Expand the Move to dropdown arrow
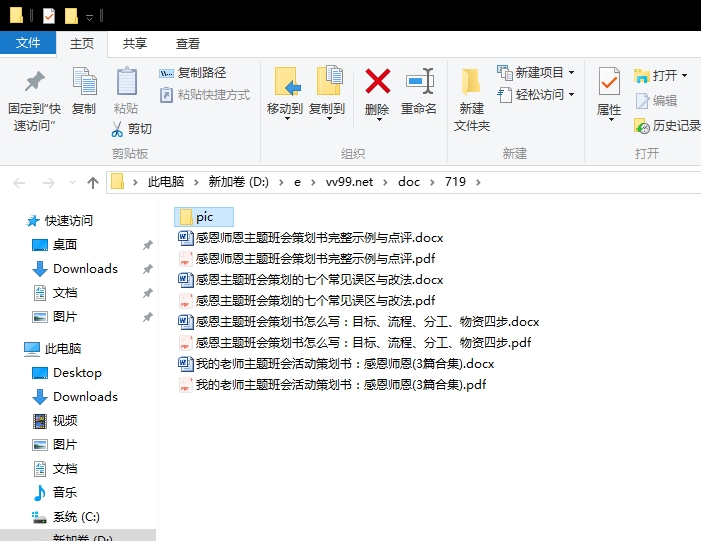 [287, 119]
